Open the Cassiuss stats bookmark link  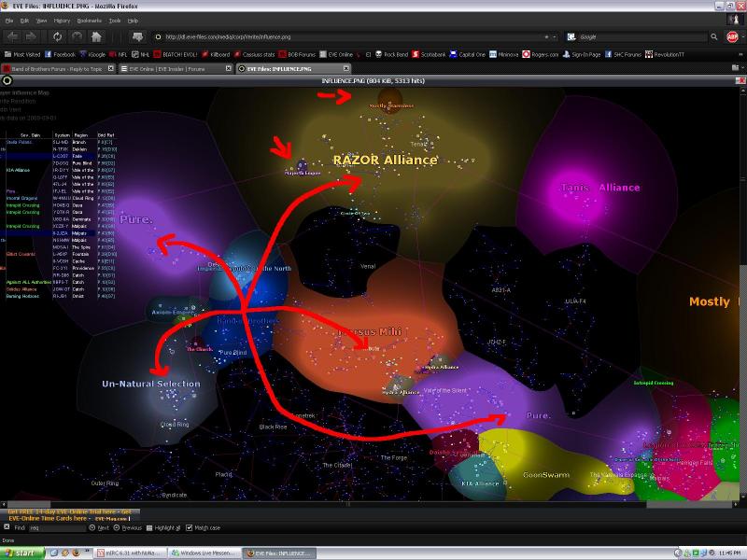coord(254,54)
